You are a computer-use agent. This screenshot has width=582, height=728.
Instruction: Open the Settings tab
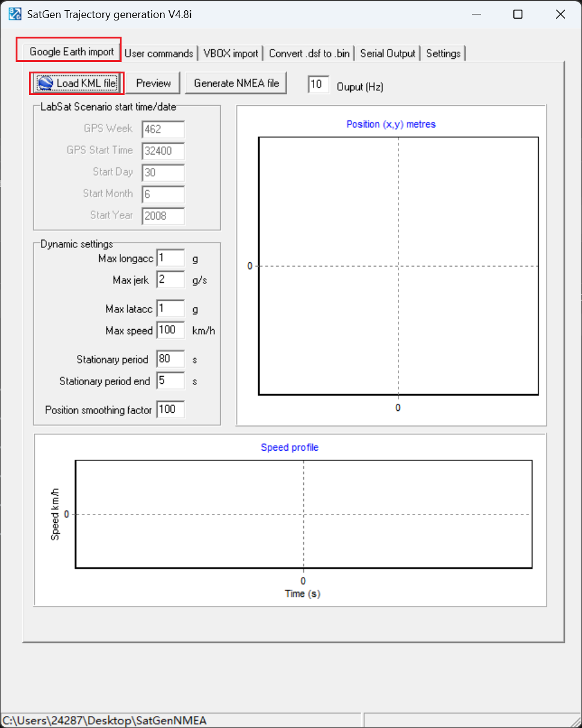click(x=443, y=53)
